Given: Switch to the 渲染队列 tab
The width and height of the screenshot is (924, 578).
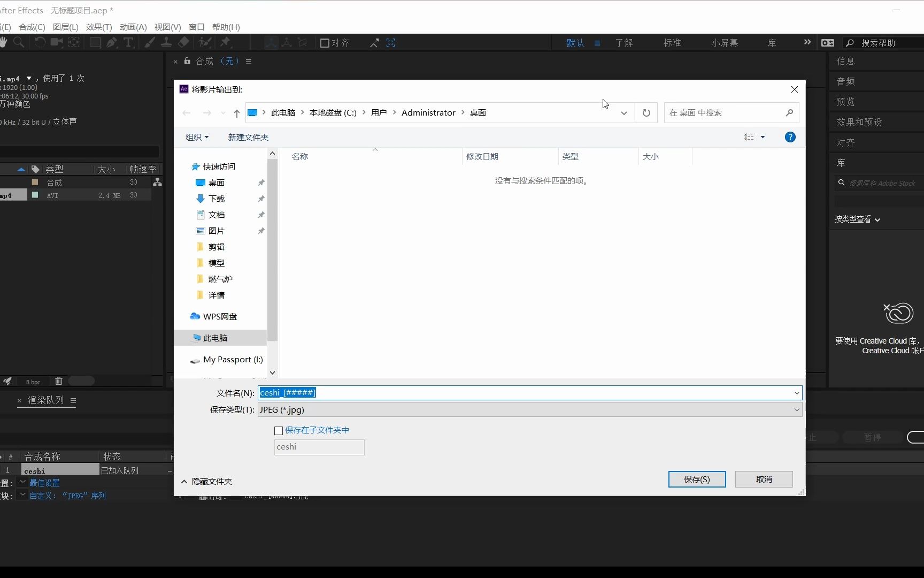Looking at the screenshot, I should 46,400.
